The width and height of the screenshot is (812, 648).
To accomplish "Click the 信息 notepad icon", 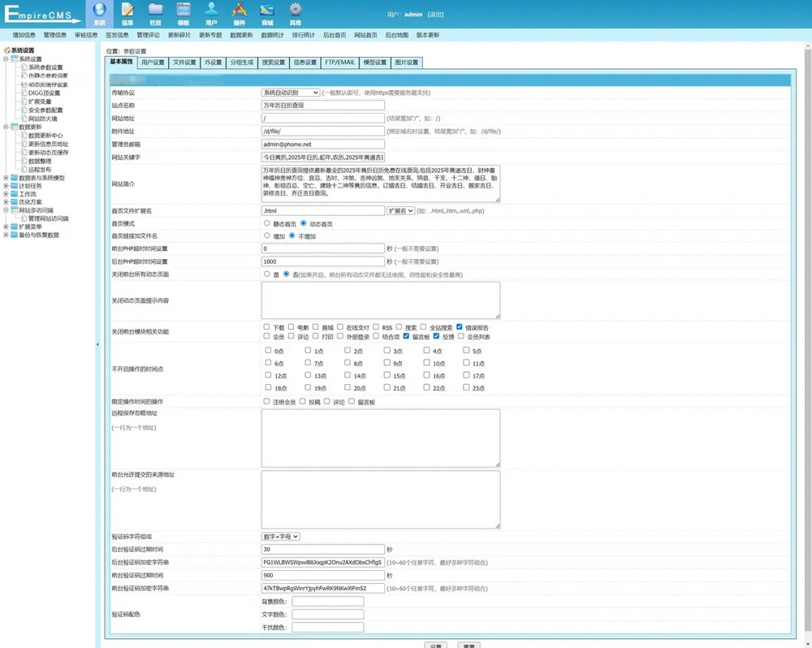I will click(127, 11).
